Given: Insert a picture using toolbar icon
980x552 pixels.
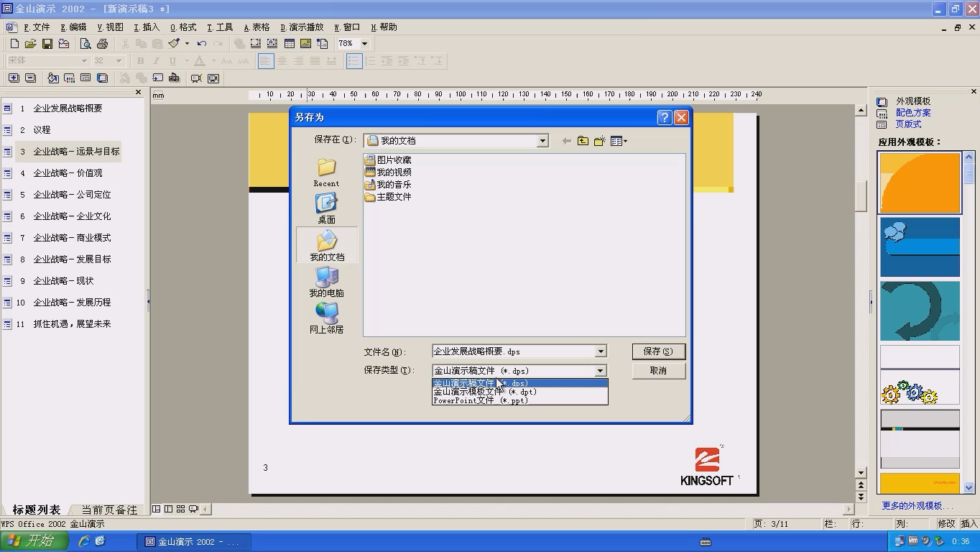Looking at the screenshot, I should (305, 44).
